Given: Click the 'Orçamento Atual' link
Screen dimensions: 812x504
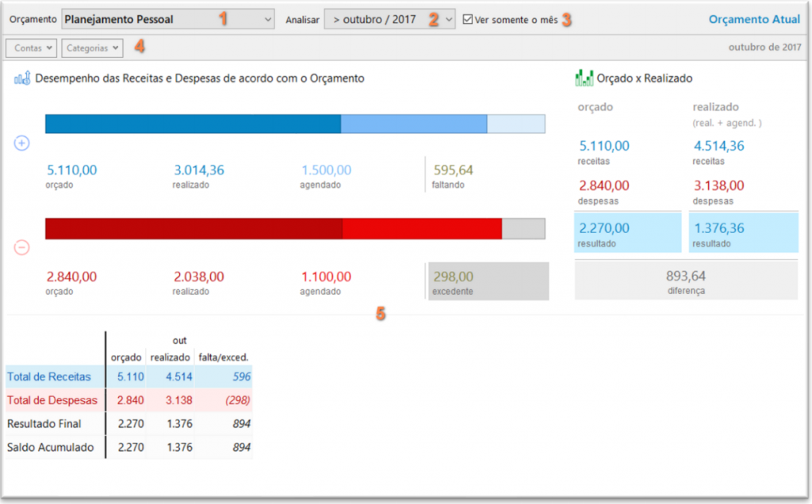Looking at the screenshot, I should [x=754, y=19].
